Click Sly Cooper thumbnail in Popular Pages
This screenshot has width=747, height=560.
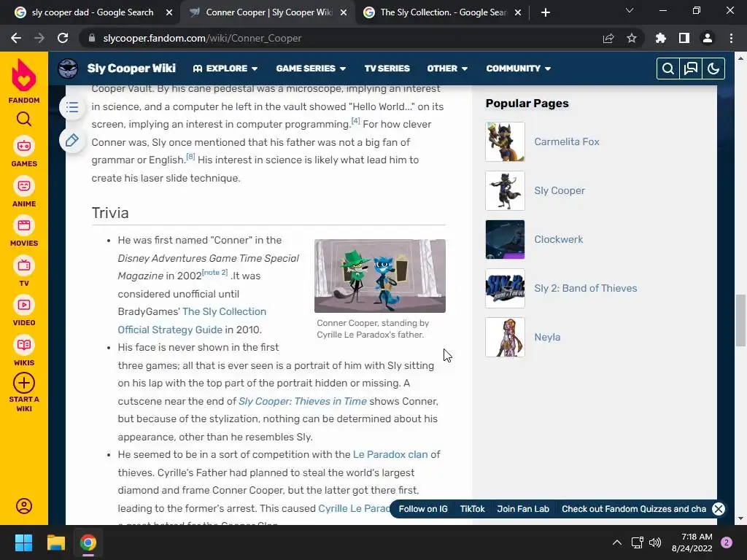(x=505, y=190)
